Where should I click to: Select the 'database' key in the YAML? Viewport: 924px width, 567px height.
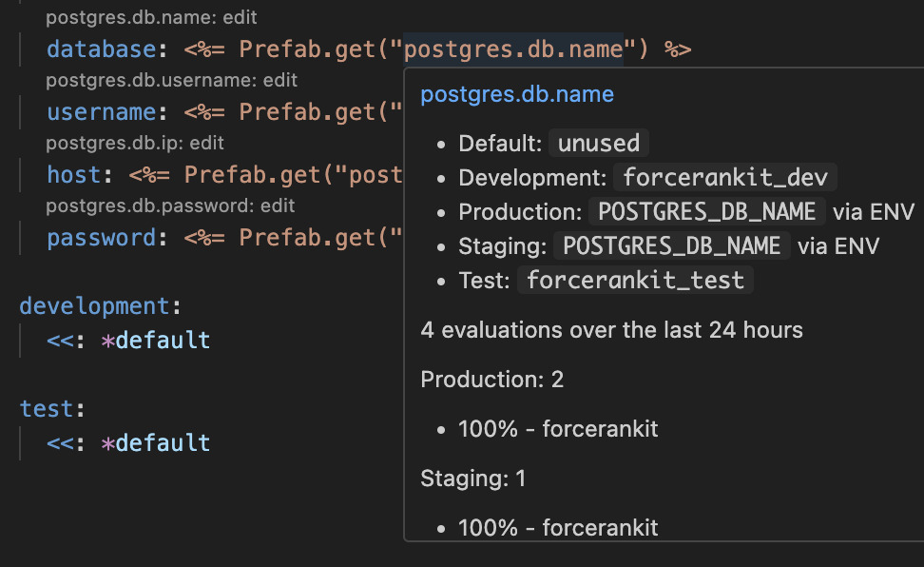point(102,49)
